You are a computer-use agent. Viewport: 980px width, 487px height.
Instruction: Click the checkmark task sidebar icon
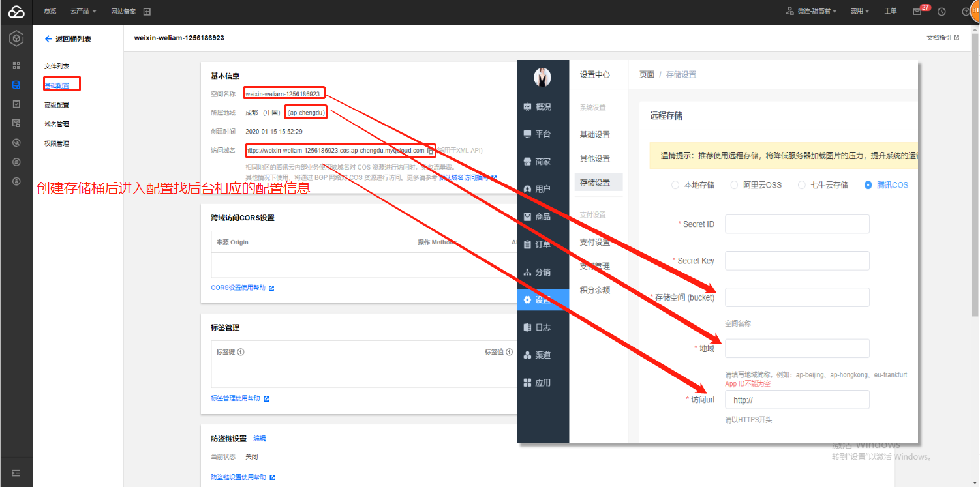click(x=16, y=104)
